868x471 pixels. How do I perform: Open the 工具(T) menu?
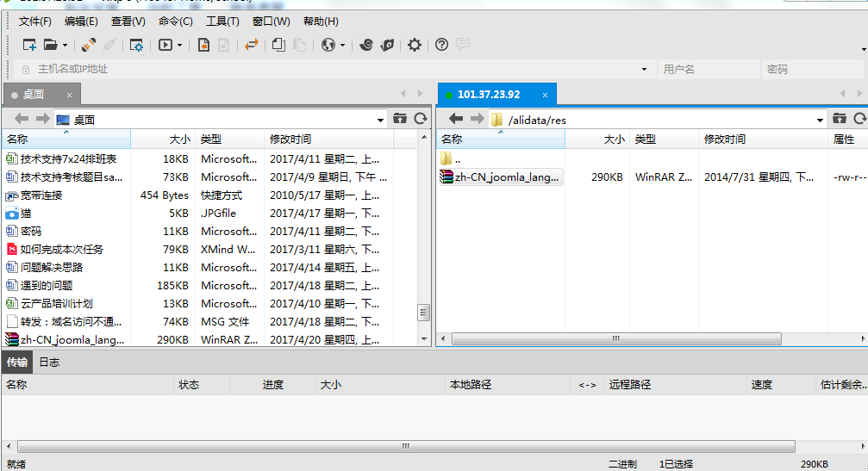[222, 22]
